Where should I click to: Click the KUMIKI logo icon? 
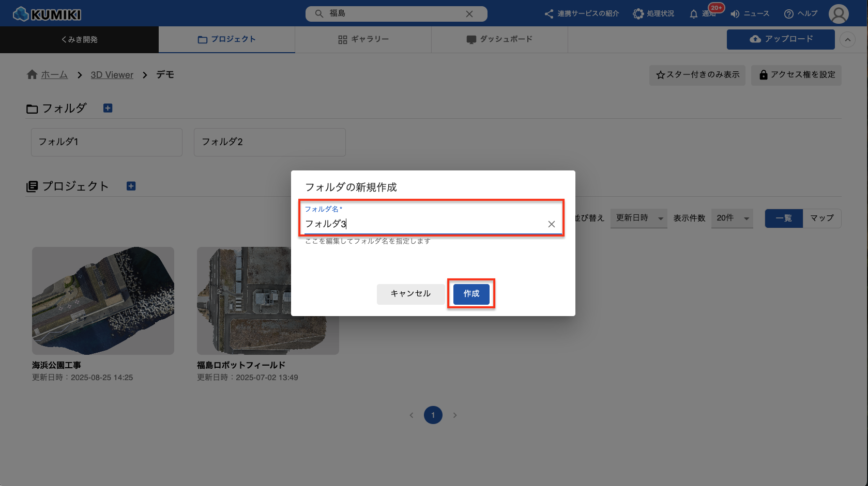pos(21,14)
